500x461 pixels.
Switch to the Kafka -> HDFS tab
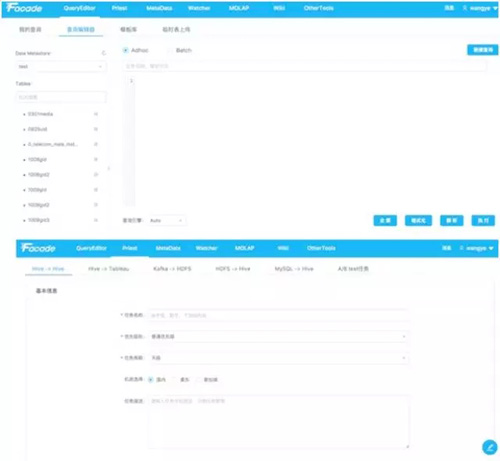[172, 269]
